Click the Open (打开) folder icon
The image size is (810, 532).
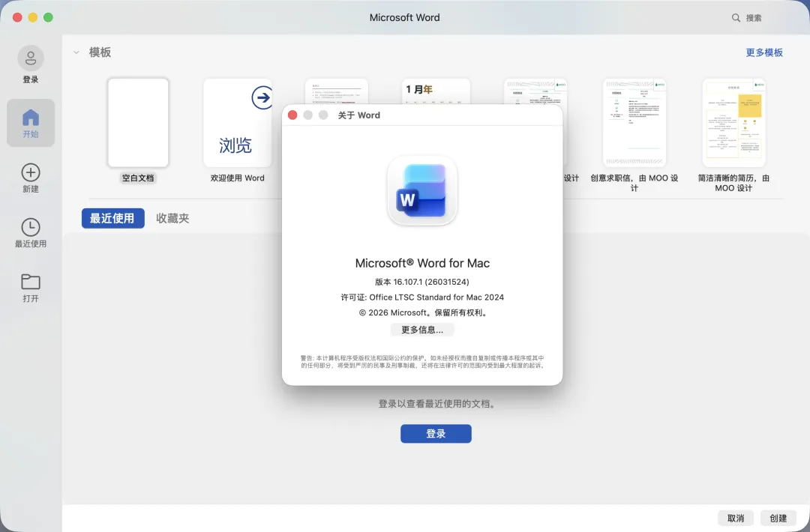[31, 282]
